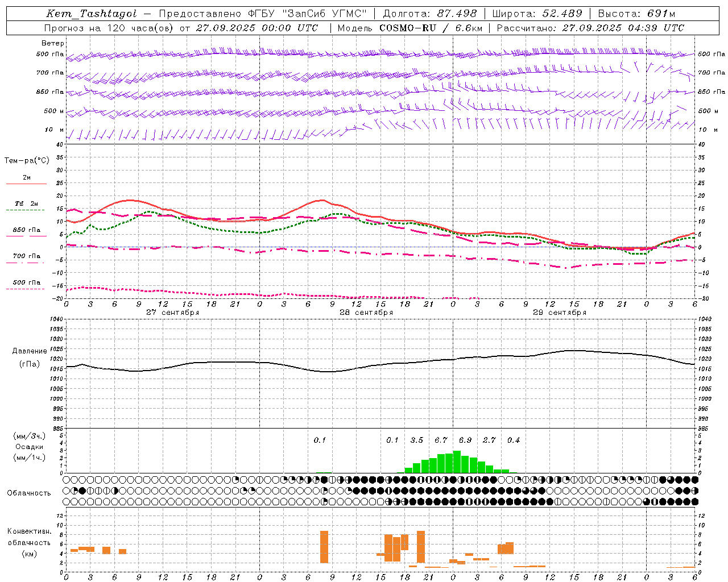Select the Долгота: 87.498 header field
Image resolution: width=728 pixels, height=582 pixels.
[x=429, y=14]
